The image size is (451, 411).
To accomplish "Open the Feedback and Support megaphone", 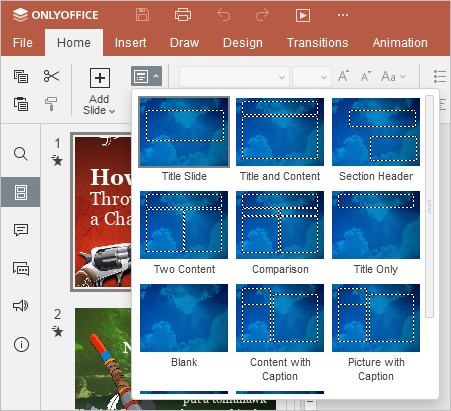I will coord(21,306).
